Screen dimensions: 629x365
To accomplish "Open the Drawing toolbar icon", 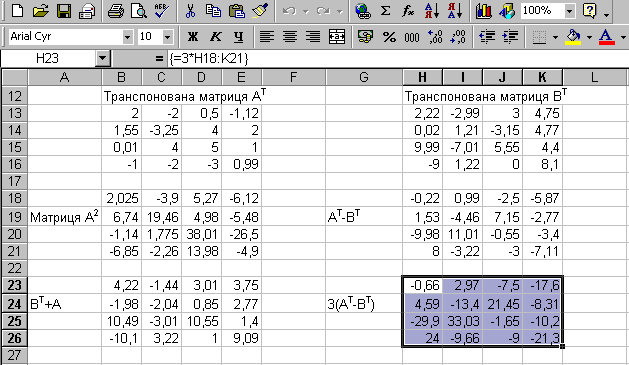I will coord(507,11).
